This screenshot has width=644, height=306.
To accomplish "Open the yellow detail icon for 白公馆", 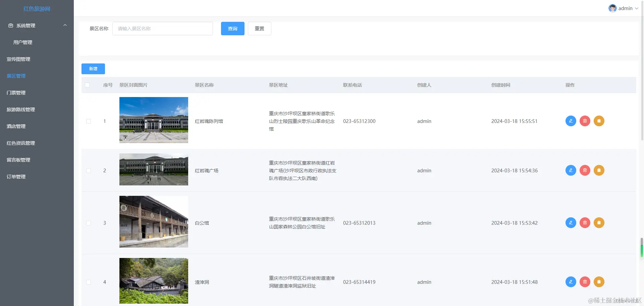I will pos(599,223).
